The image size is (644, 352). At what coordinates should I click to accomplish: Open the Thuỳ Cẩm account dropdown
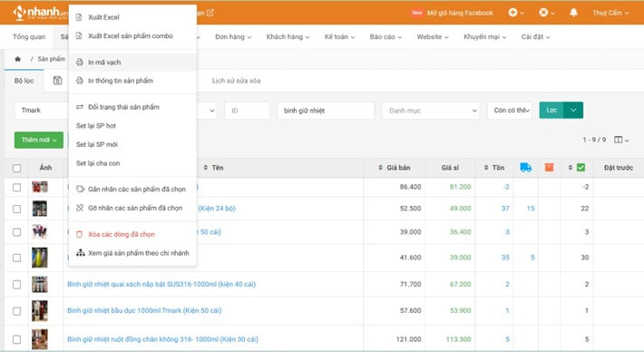610,13
